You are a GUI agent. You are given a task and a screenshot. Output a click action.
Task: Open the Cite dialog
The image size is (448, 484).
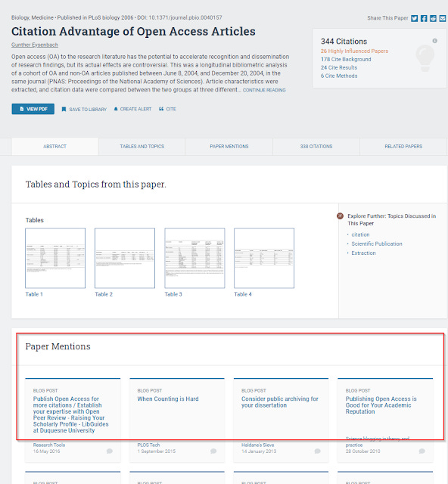tap(167, 109)
